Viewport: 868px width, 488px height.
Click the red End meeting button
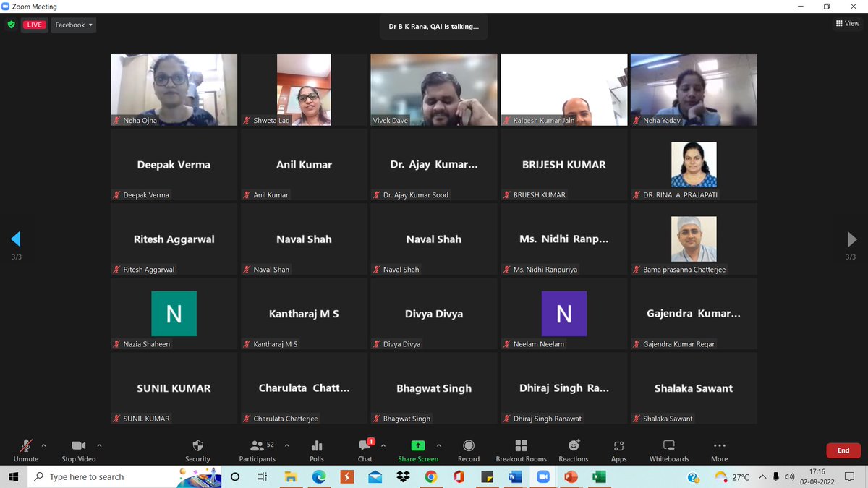click(x=843, y=450)
